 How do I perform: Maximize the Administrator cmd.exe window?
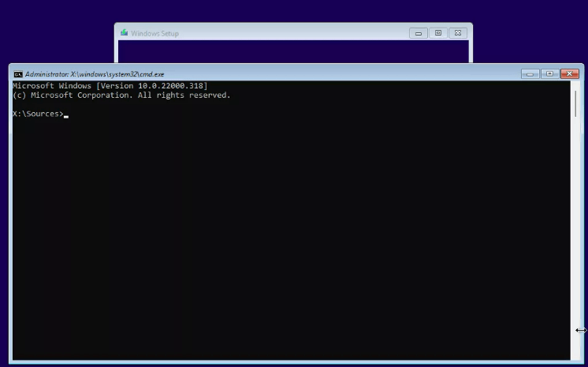(x=549, y=74)
